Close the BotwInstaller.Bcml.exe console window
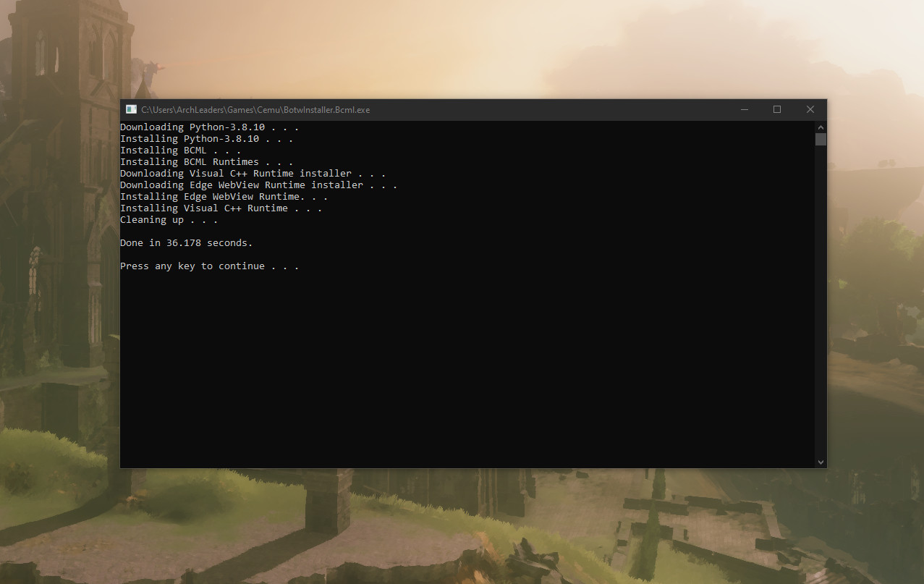Screen dimensions: 924x584 click(810, 109)
